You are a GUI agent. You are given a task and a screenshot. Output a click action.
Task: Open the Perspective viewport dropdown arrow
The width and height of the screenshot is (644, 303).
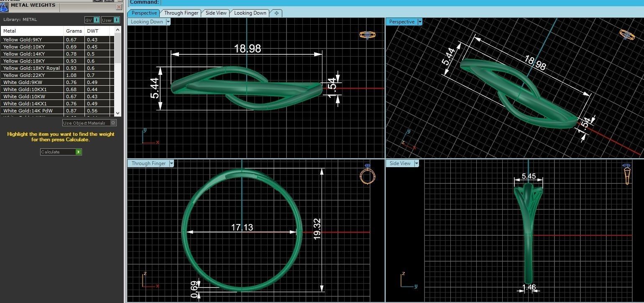[x=420, y=22]
